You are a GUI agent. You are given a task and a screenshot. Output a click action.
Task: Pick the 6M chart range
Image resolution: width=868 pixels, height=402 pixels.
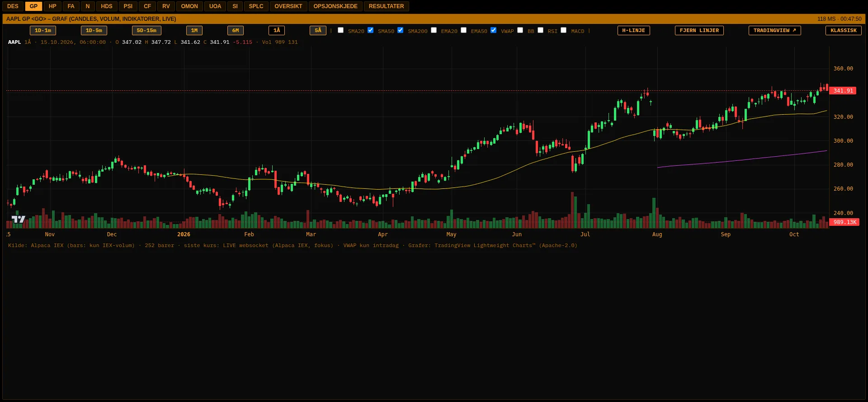[x=236, y=30]
